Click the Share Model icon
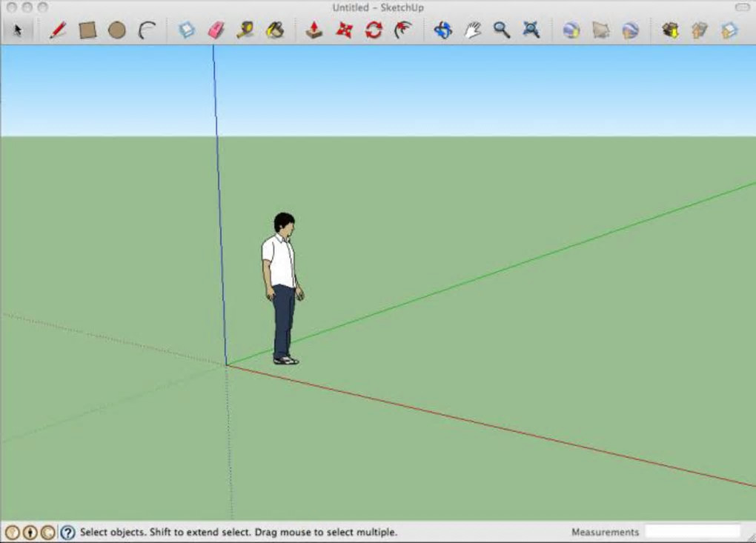Viewport: 756px width, 543px height. point(700,30)
